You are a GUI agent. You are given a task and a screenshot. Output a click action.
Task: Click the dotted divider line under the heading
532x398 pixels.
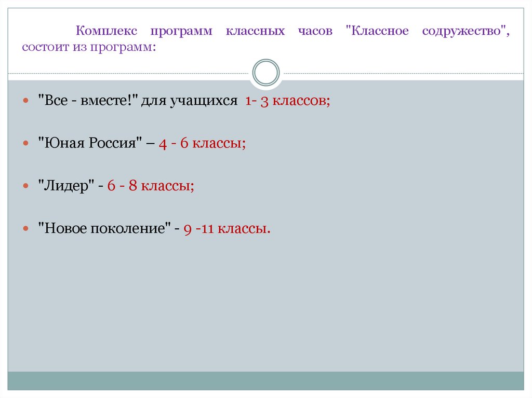pos(130,73)
